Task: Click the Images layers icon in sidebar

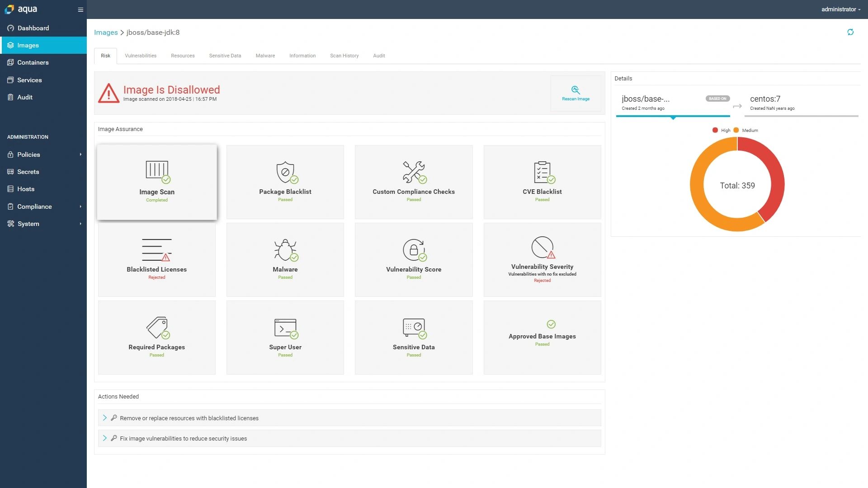Action: point(10,45)
